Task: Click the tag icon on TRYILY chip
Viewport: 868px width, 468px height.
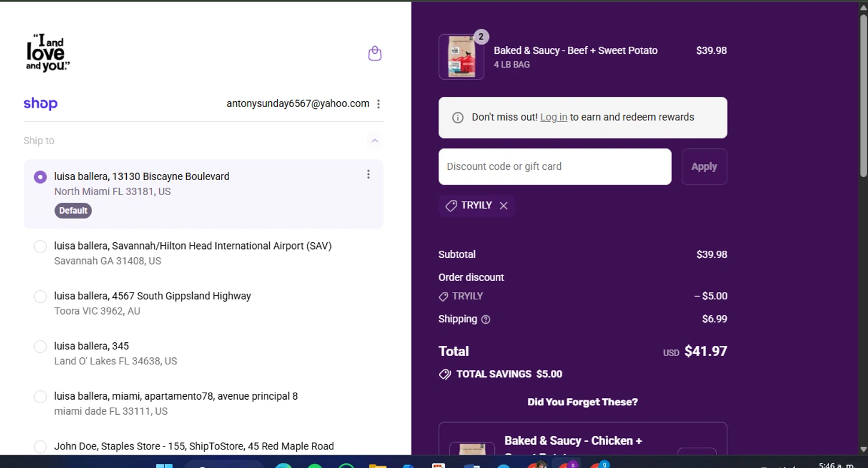Action: (x=451, y=206)
